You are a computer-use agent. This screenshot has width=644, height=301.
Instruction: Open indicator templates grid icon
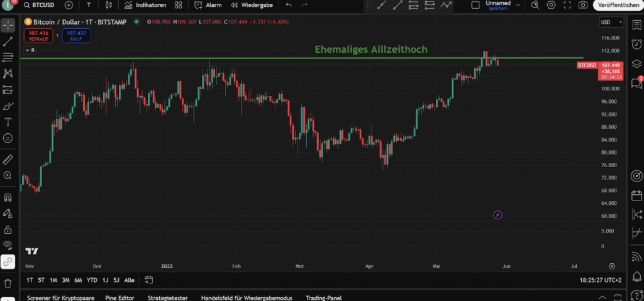coord(178,5)
